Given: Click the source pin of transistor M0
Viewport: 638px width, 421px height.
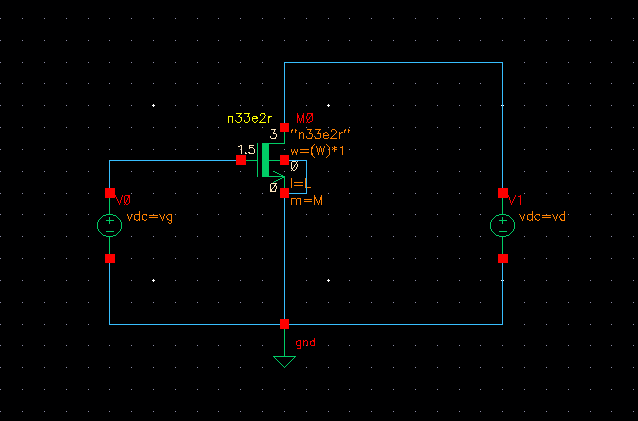Looking at the screenshot, I should 284,193.
